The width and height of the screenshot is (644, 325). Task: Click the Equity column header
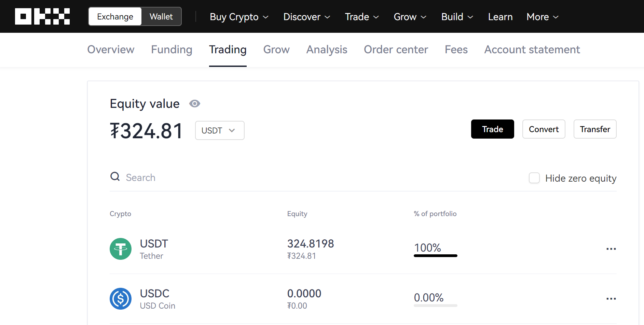tap(297, 214)
